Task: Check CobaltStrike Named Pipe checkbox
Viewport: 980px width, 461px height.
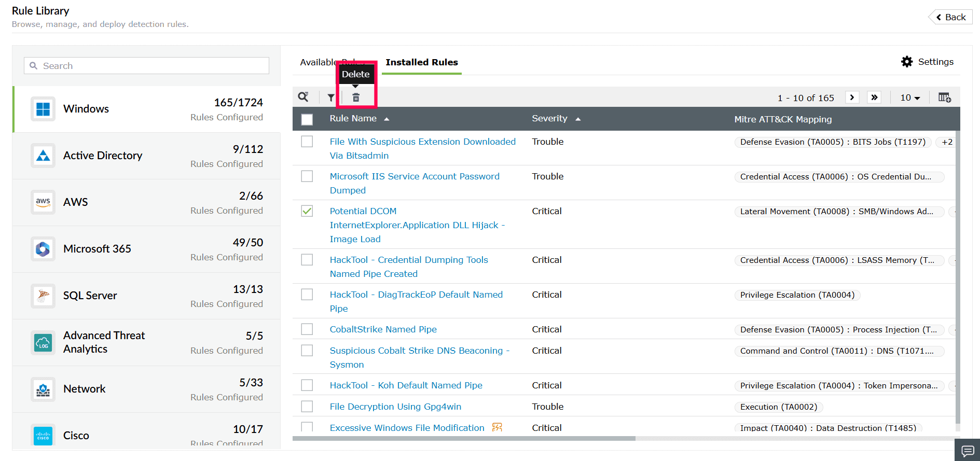Action: click(307, 329)
